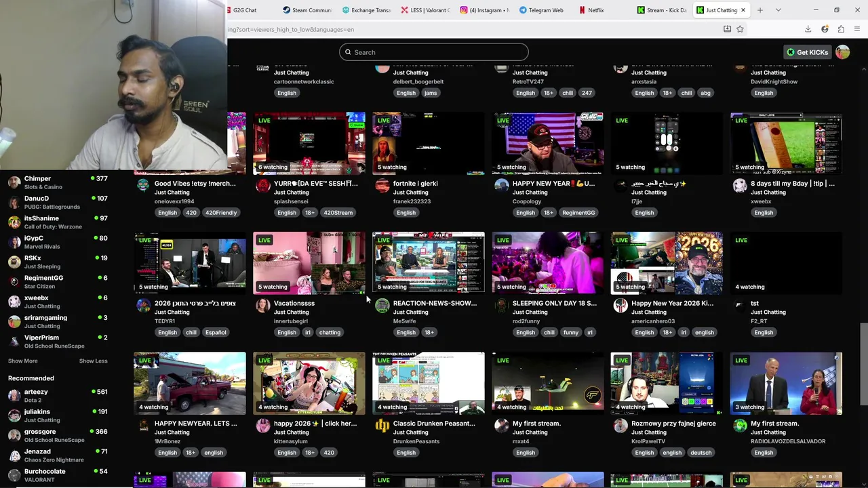868x488 pixels.
Task: Select the 420Stream tag on splashsensei stream
Action: tap(338, 213)
